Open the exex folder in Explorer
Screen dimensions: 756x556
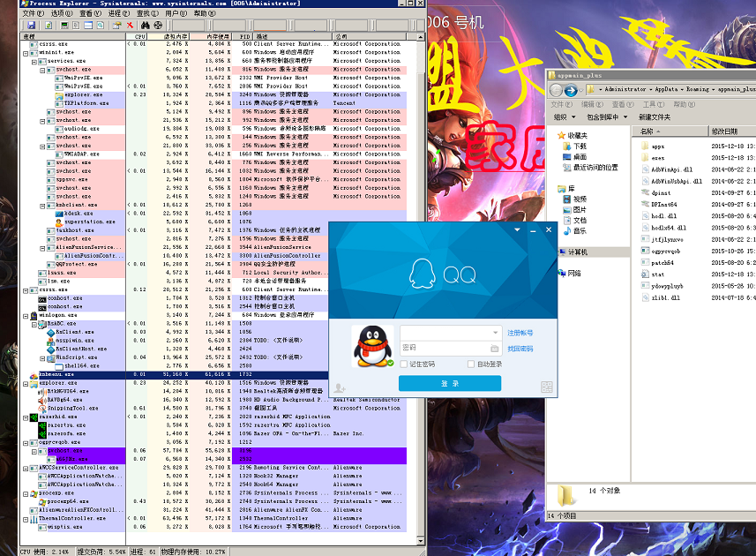point(658,158)
